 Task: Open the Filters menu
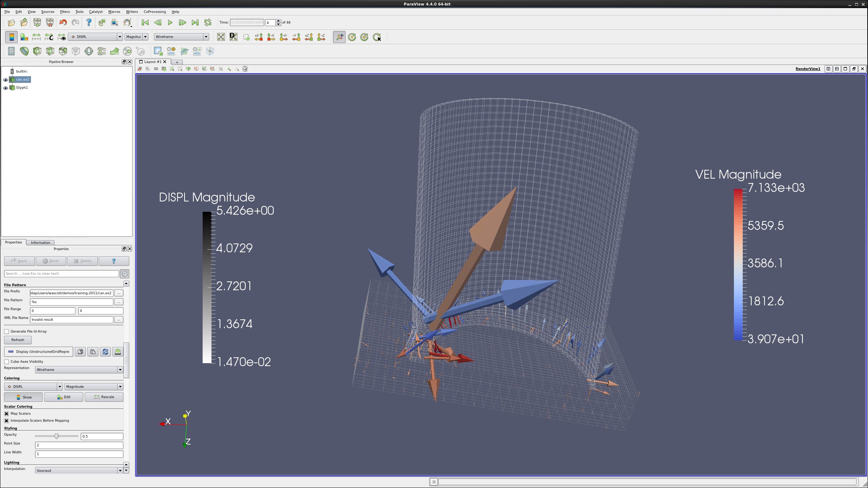pyautogui.click(x=64, y=11)
